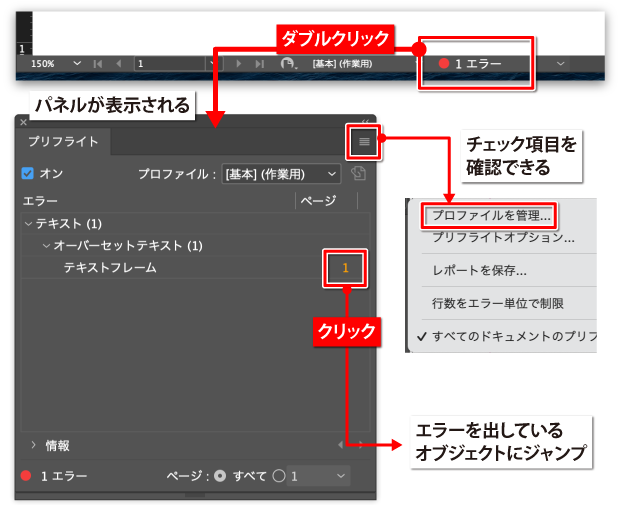Screen dimensions: 630x510
Task: Collapse the テキスト (1) error category
Action: pyautogui.click(x=28, y=223)
